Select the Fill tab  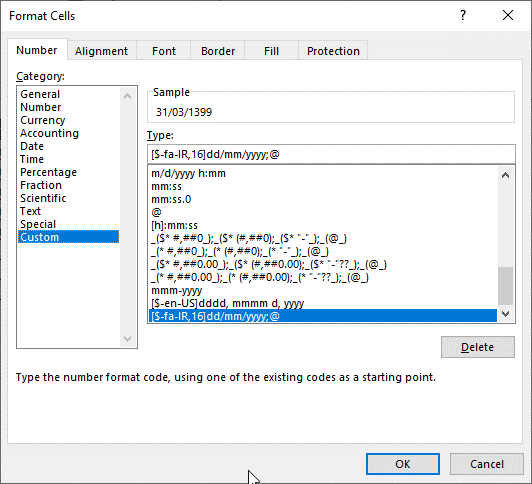pyautogui.click(x=271, y=51)
